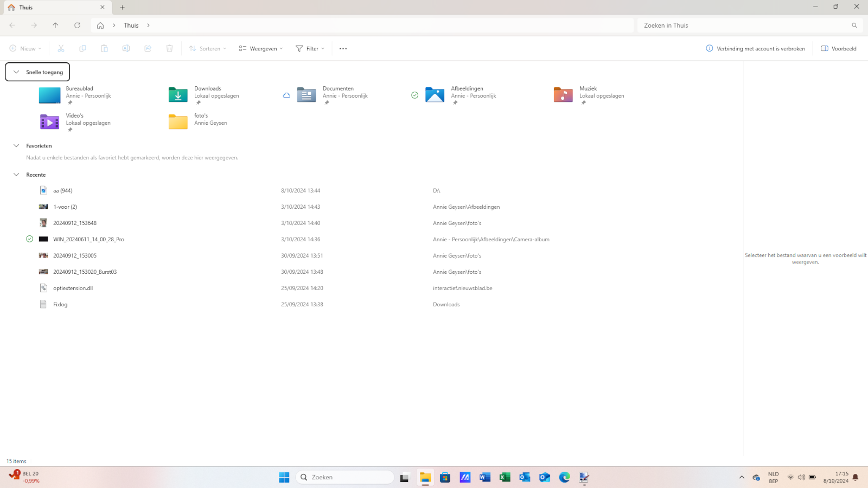Open the Downloads folder icon
Viewport: 868px width, 488px height.
coord(178,95)
